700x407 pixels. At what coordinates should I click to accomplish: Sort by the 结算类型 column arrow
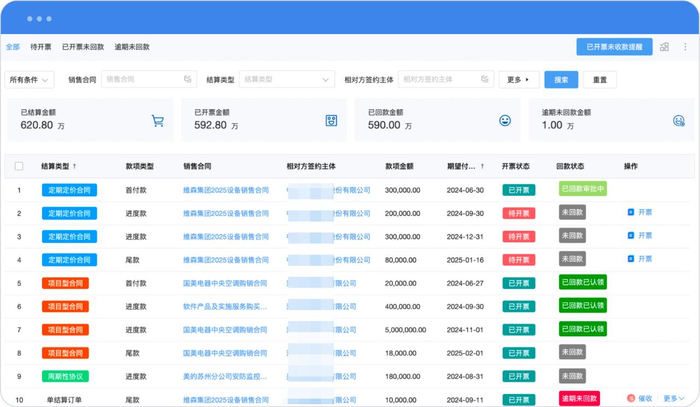coord(75,166)
